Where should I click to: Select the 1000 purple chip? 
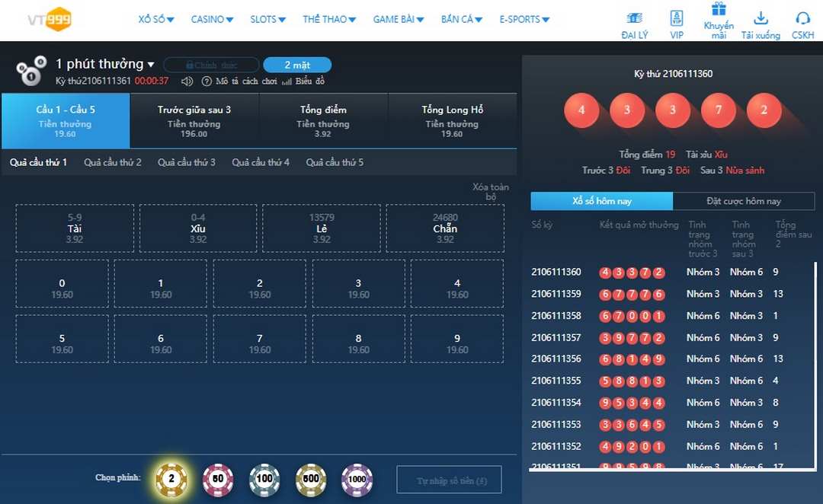pos(357,479)
